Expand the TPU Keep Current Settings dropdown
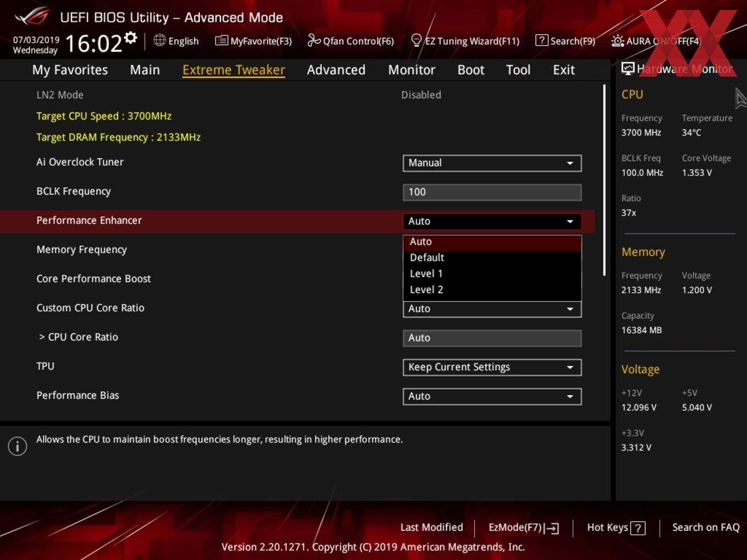The image size is (747, 560). click(492, 367)
